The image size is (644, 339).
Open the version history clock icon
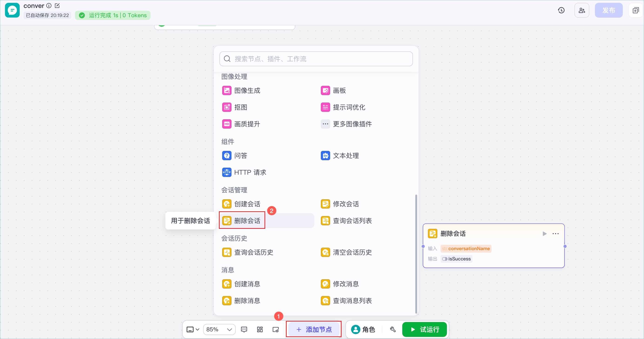click(x=561, y=10)
